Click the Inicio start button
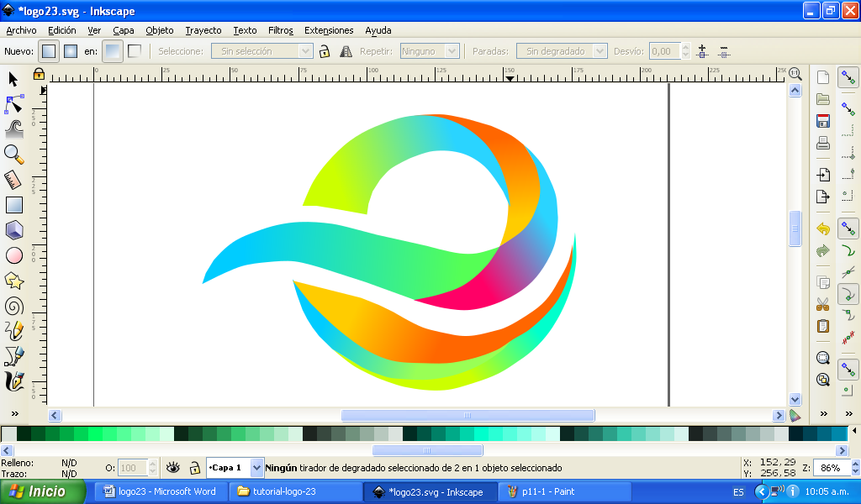The image size is (861, 504). pos(42,491)
